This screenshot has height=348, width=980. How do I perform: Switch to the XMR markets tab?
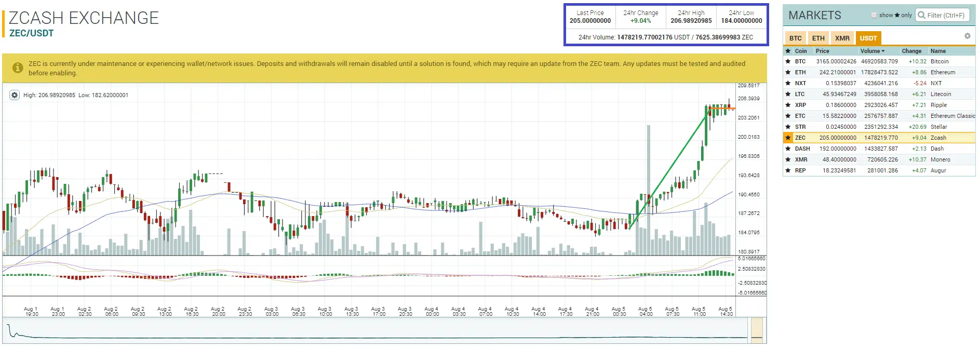(842, 38)
